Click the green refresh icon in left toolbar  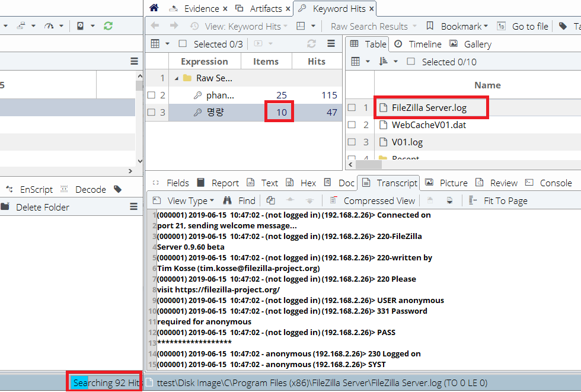108,26
